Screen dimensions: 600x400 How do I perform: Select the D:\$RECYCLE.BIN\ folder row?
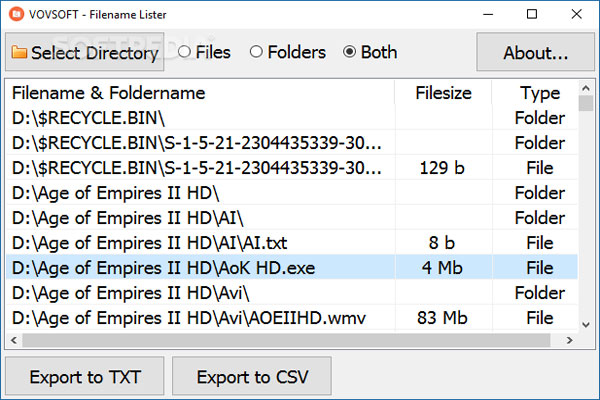coord(200,118)
